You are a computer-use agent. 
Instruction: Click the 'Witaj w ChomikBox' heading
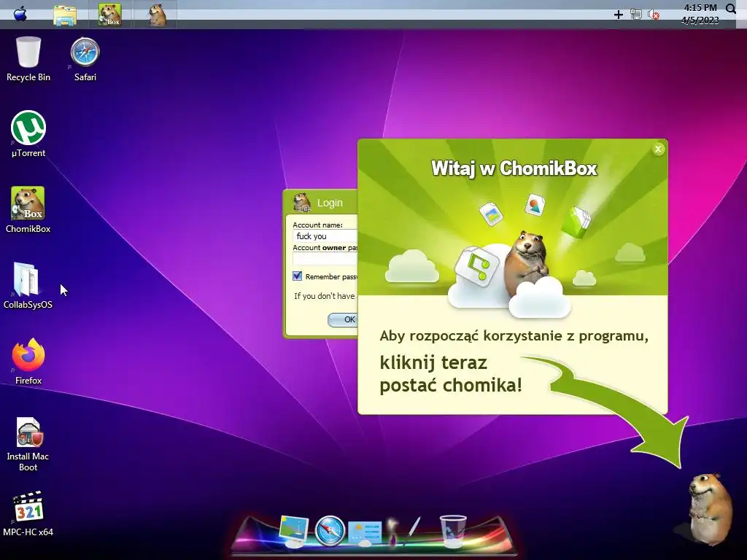point(514,168)
